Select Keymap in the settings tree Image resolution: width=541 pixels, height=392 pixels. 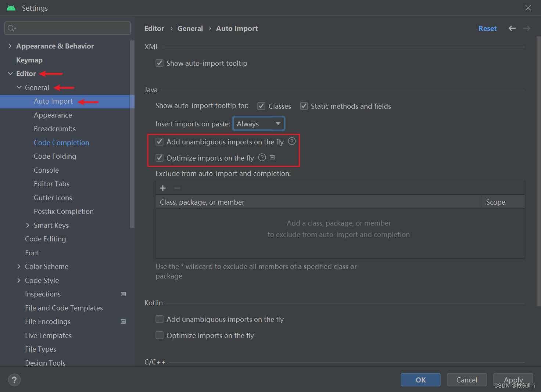29,60
